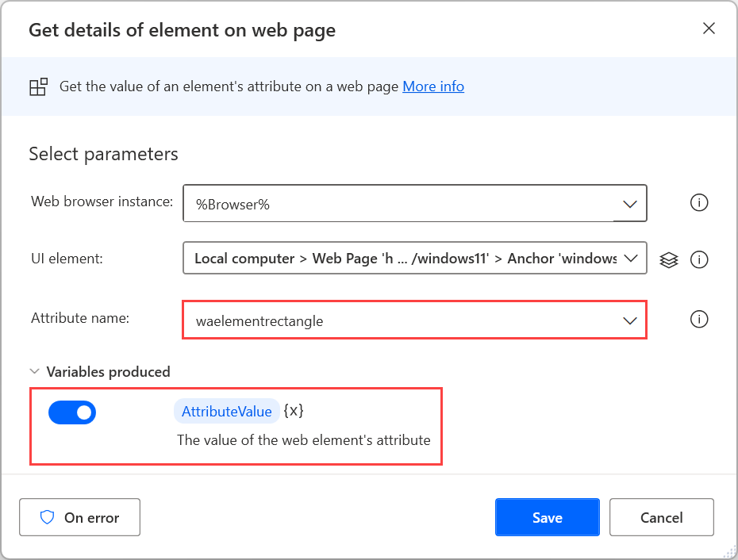Open the On error settings
Screen dimensions: 738x560
[x=79, y=517]
